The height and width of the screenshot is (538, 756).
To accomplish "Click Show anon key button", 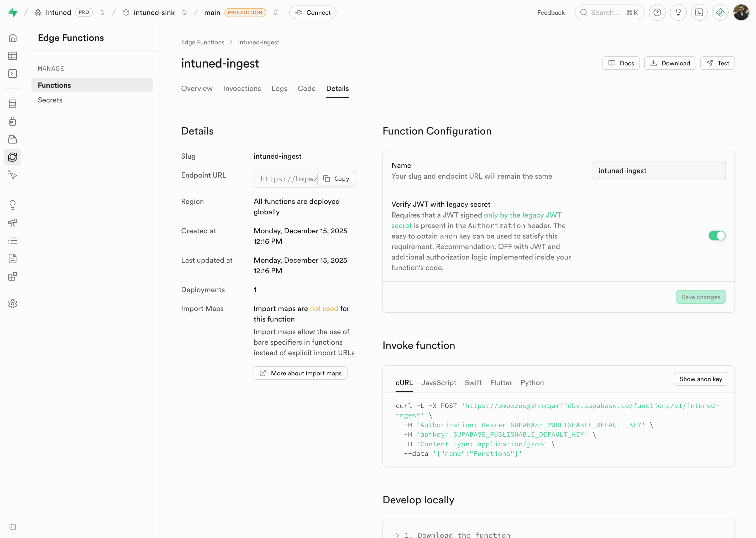I will click(701, 379).
